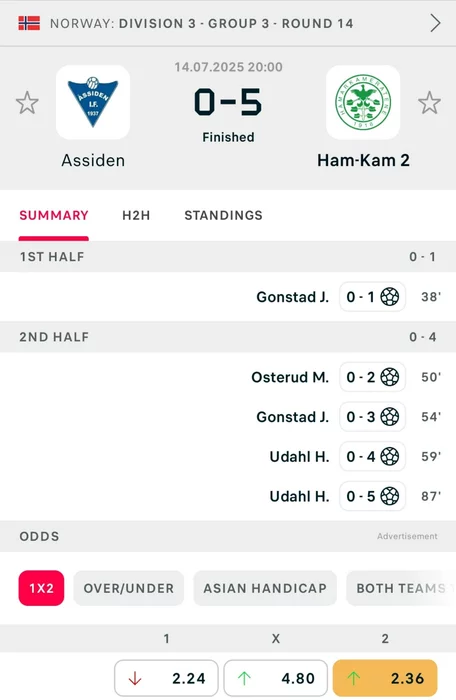Screen dimensions: 456x700
Task: Click the highlighted 2.36 away odds
Action: coord(385,679)
